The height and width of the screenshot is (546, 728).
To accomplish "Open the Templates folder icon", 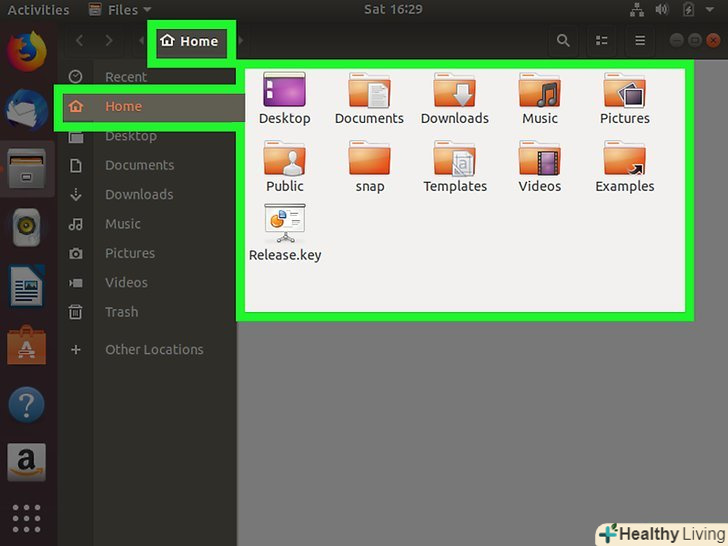I will tap(455, 158).
